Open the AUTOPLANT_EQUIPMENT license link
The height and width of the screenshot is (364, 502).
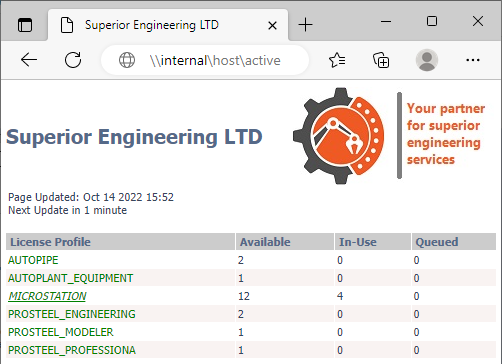(70, 278)
